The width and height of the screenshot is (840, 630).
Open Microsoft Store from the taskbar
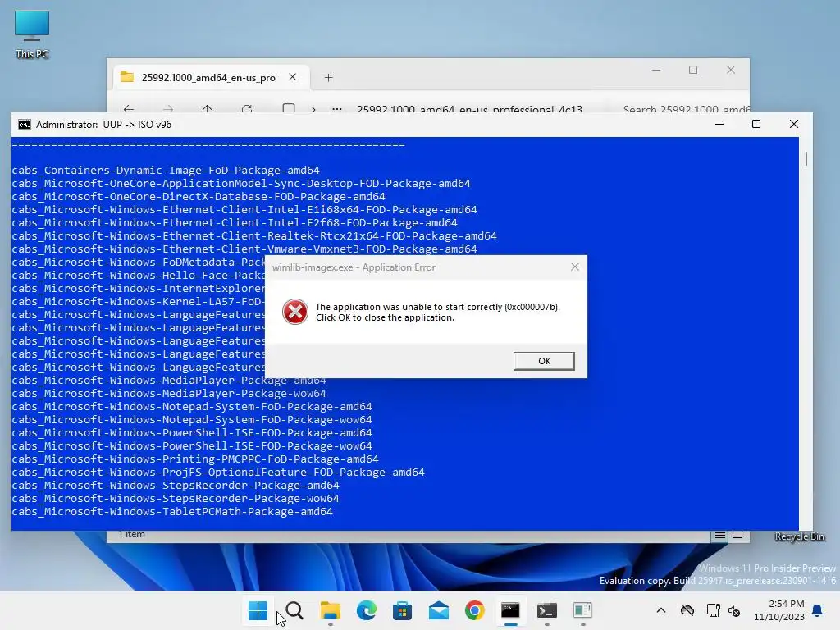pyautogui.click(x=402, y=610)
